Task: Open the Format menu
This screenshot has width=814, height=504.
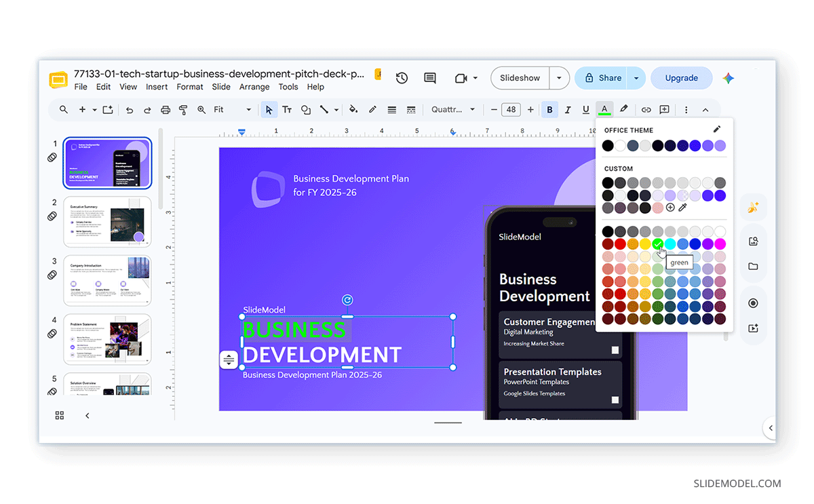Action: tap(190, 87)
